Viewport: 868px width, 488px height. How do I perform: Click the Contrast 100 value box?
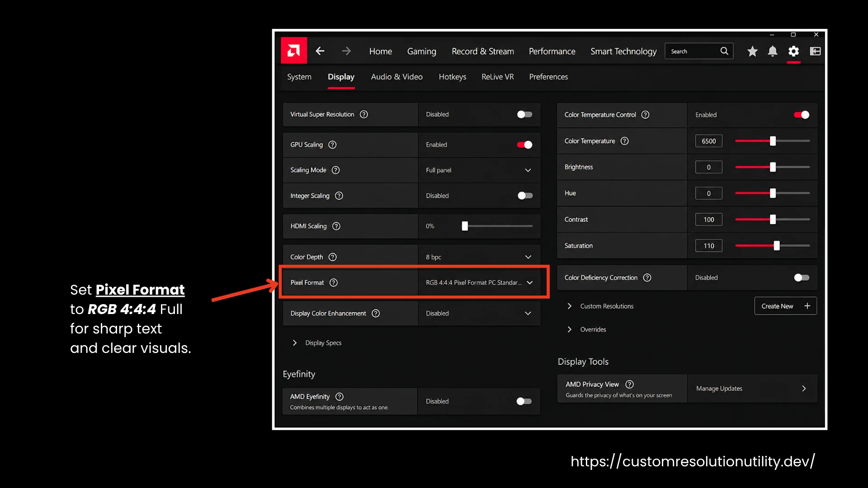[708, 220]
